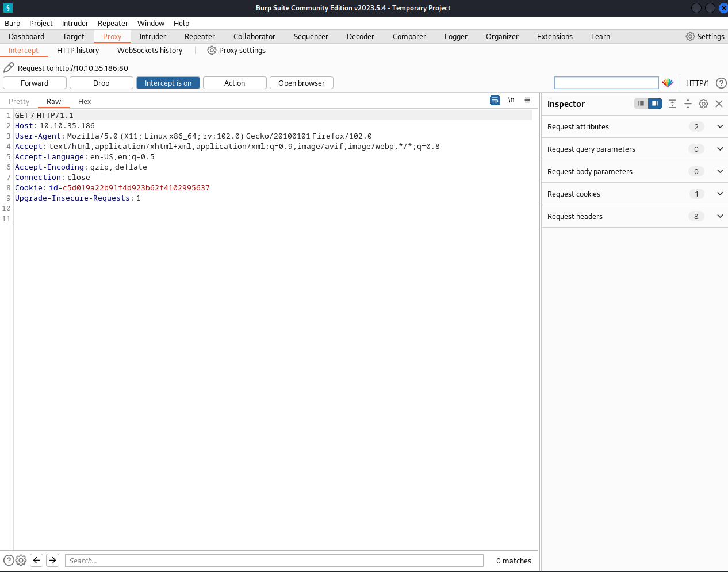Click the bottom Search input field
This screenshot has width=728, height=572.
point(274,561)
